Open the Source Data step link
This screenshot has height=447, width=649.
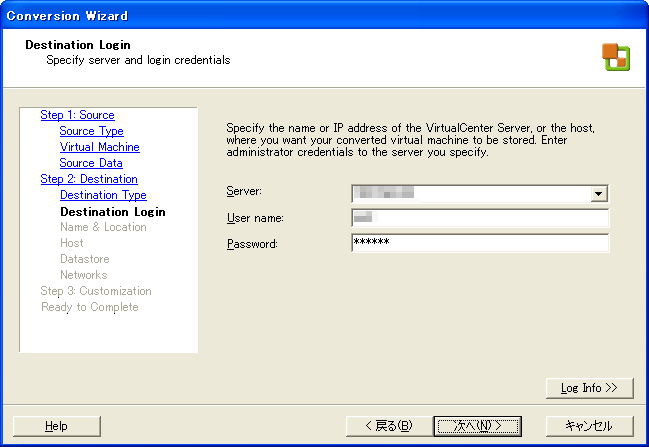pos(91,163)
